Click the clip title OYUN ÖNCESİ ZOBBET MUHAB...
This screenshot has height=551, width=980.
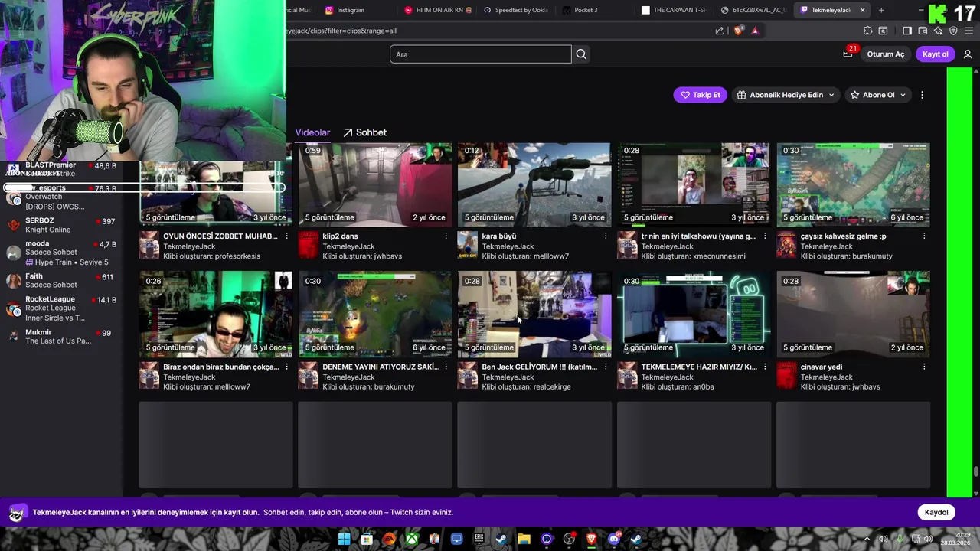[220, 236]
